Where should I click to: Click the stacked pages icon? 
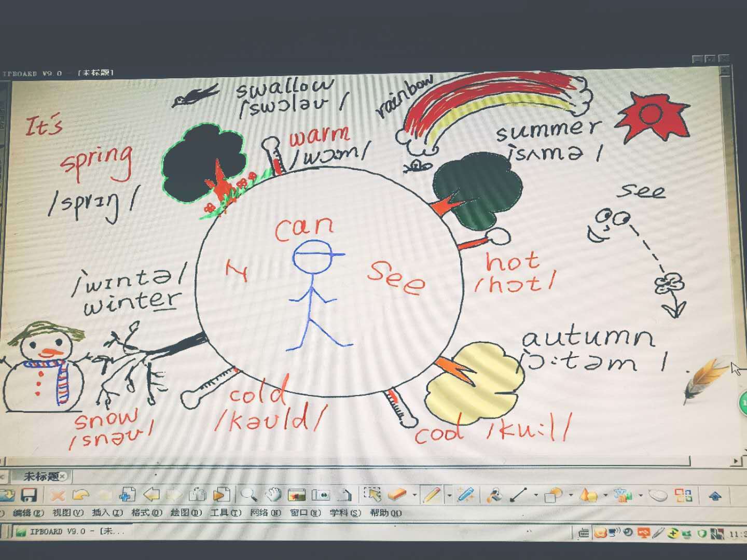coord(197,495)
